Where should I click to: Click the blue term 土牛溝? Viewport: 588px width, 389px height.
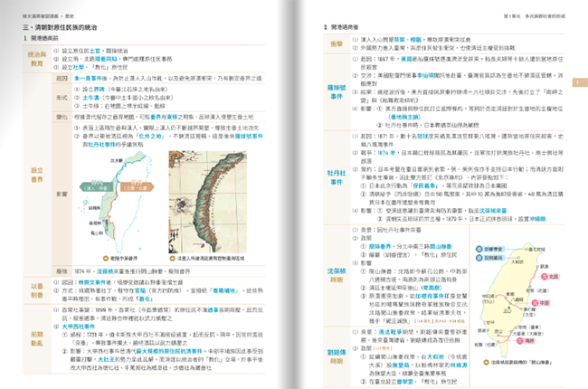(90, 98)
